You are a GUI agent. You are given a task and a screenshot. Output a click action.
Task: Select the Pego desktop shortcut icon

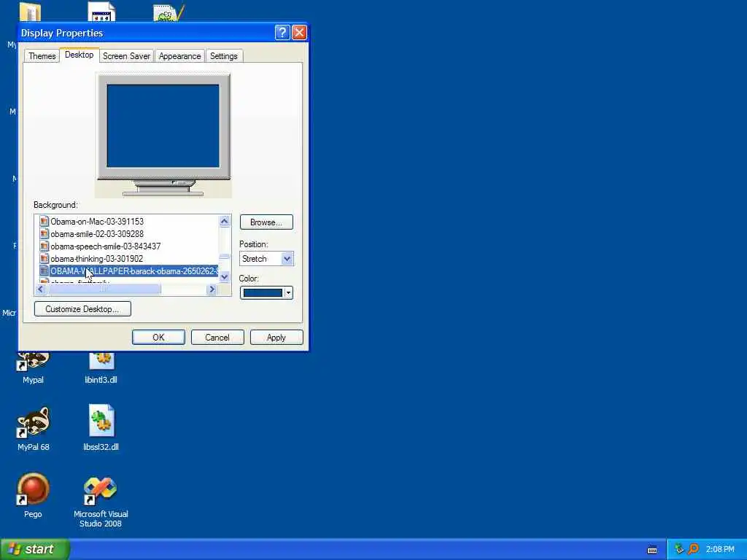(33, 489)
